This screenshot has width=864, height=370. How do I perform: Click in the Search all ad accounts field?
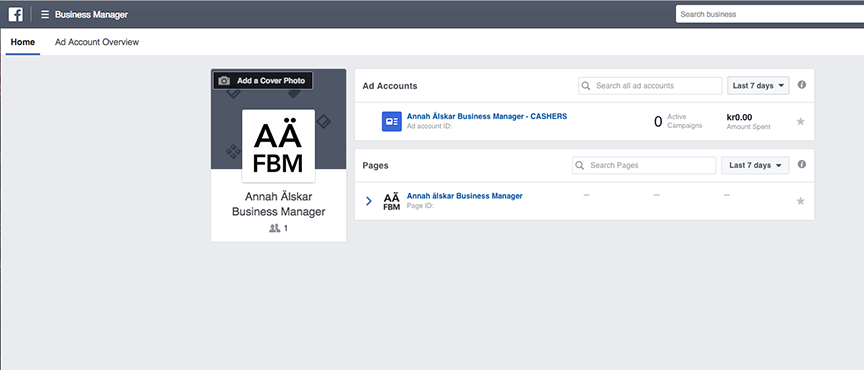(x=650, y=86)
